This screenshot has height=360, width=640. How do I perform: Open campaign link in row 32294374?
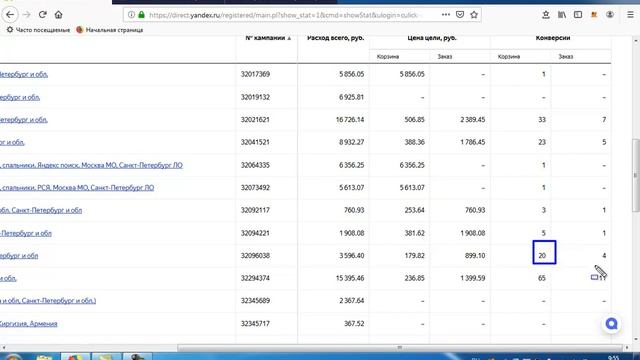[x=8, y=278]
